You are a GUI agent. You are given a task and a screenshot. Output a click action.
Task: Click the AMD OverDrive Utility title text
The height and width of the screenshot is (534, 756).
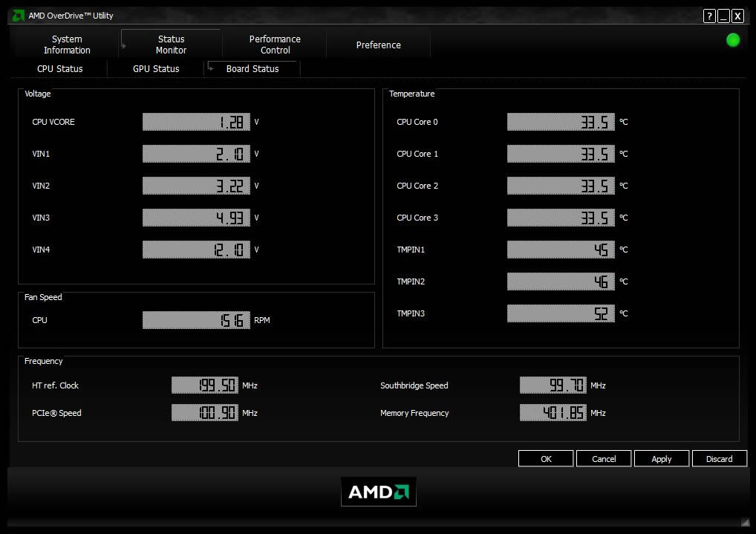71,16
